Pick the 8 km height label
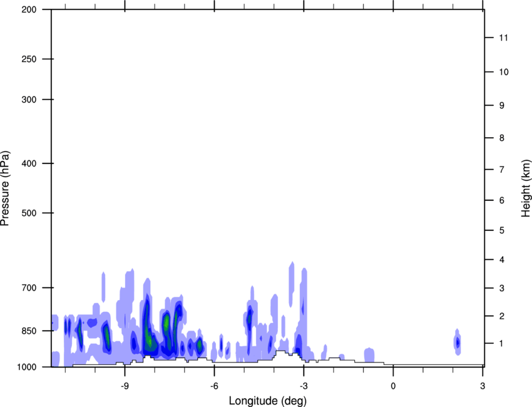The width and height of the screenshot is (532, 407). tap(502, 138)
